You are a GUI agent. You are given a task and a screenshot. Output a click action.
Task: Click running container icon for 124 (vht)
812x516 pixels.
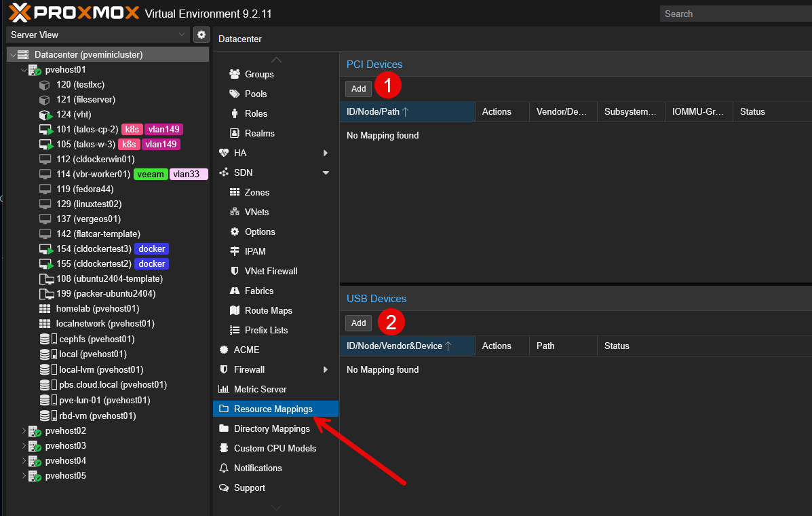click(x=45, y=115)
